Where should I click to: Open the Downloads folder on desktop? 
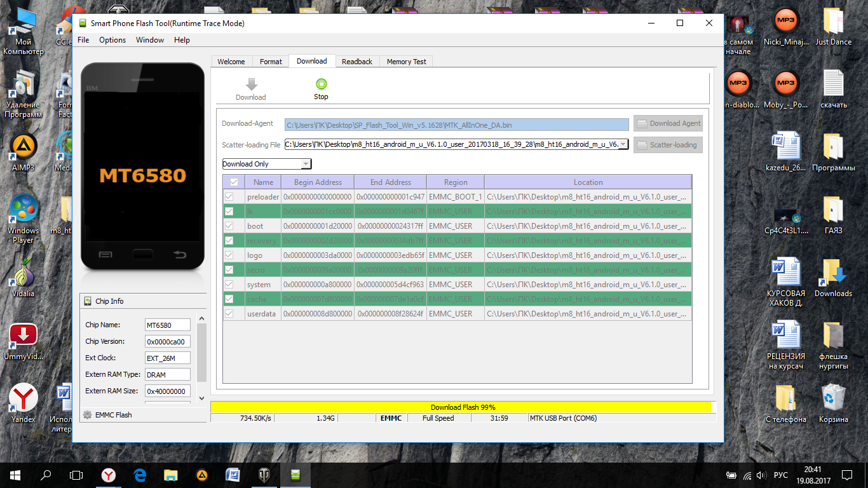point(832,273)
